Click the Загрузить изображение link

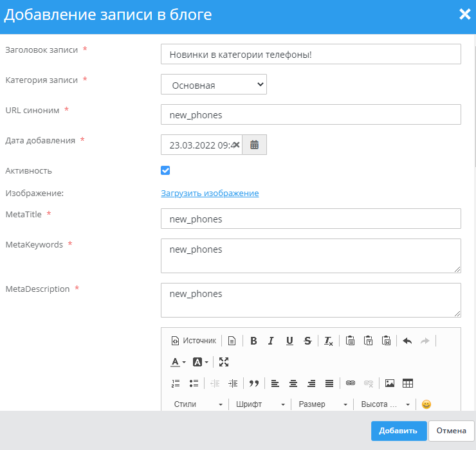[210, 193]
